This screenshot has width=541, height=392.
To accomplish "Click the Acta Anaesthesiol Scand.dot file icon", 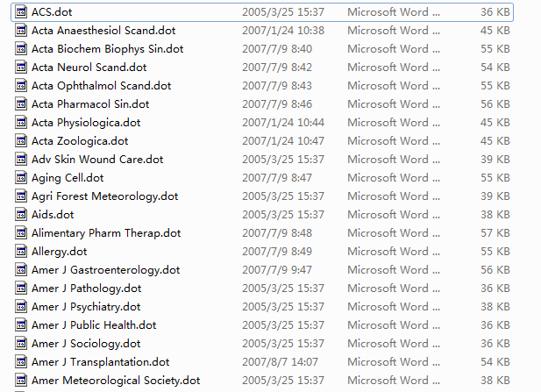I will [21, 31].
